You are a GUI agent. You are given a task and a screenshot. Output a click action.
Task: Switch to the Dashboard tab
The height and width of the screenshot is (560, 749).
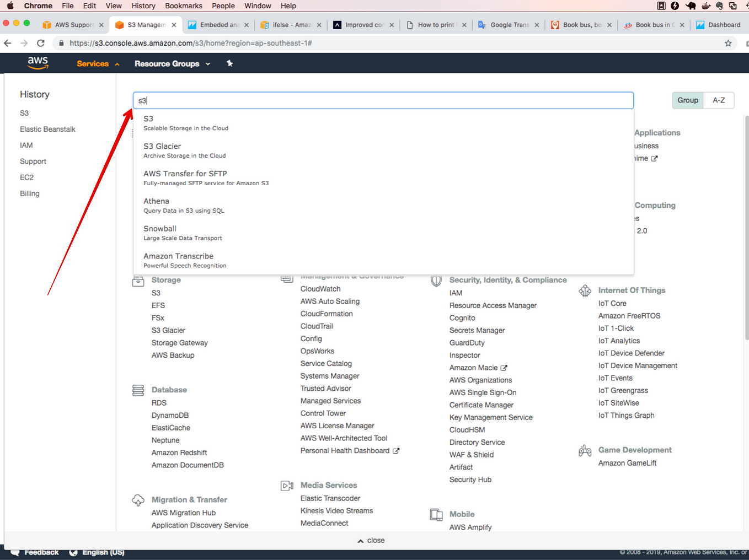pyautogui.click(x=719, y=25)
